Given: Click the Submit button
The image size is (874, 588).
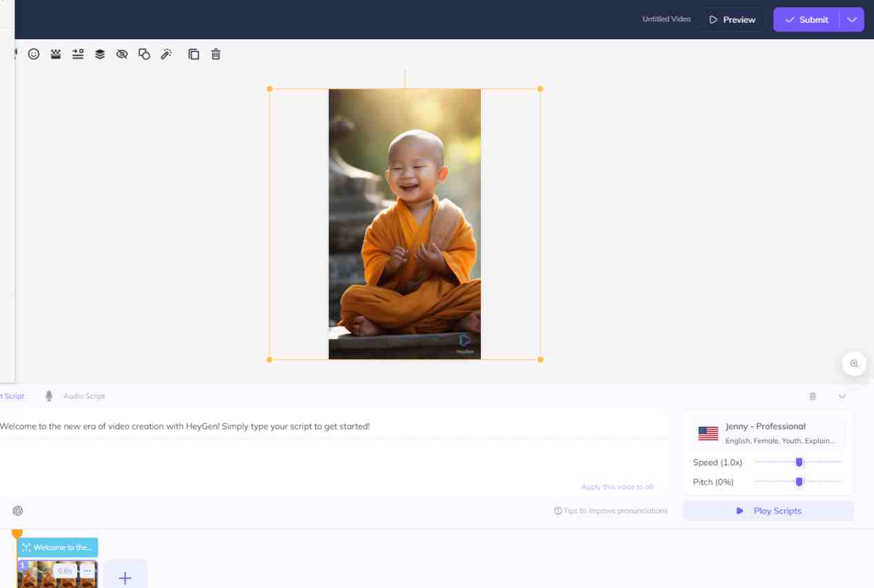Looking at the screenshot, I should coord(806,19).
